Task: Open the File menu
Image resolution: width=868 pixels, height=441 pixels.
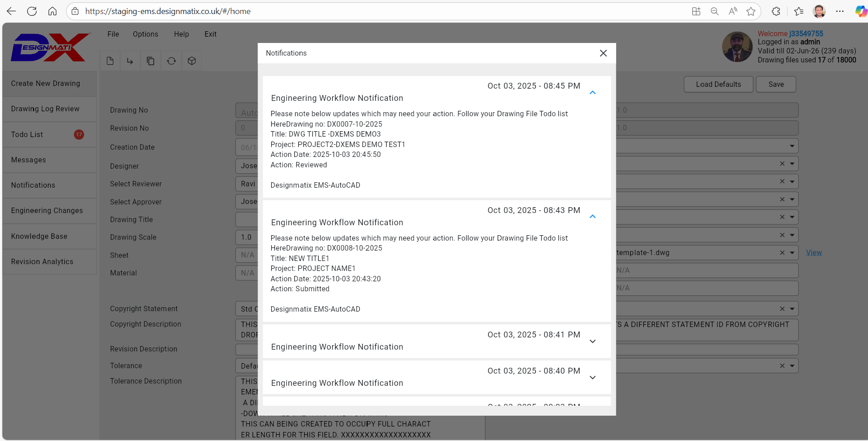Action: pos(113,34)
